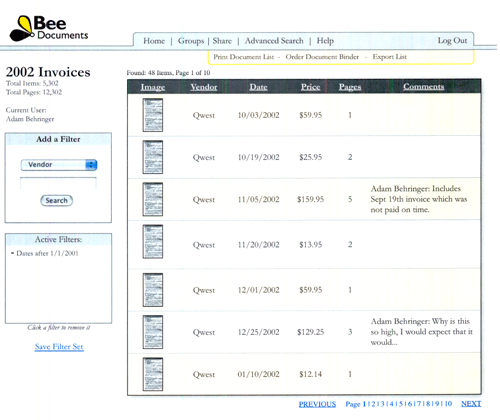Sort by the Date column header

point(258,87)
